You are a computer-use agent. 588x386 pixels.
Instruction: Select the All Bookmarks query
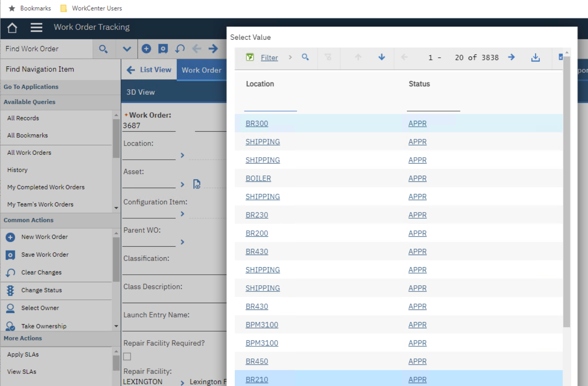[x=28, y=135]
